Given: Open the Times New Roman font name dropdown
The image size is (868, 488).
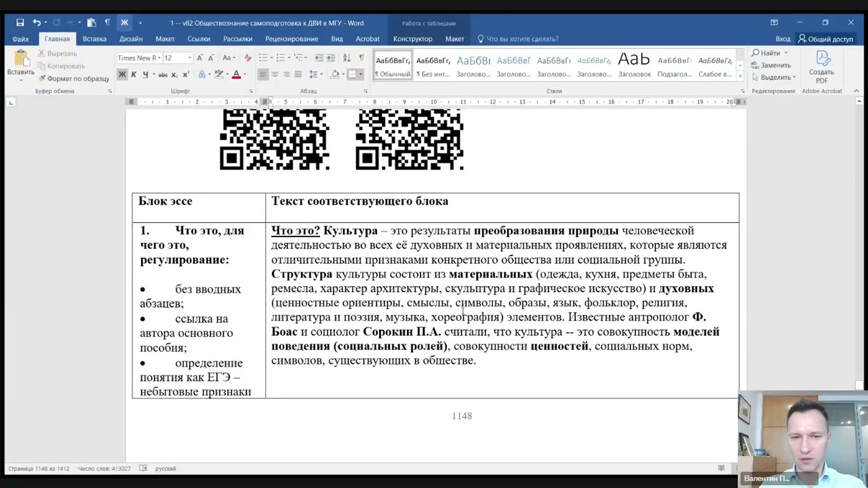Looking at the screenshot, I should click(x=158, y=58).
